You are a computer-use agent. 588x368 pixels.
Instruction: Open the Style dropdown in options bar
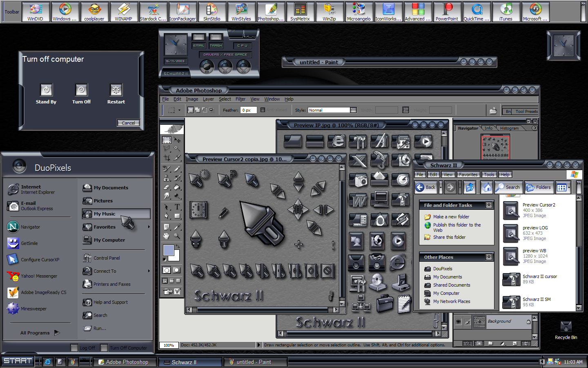(353, 110)
